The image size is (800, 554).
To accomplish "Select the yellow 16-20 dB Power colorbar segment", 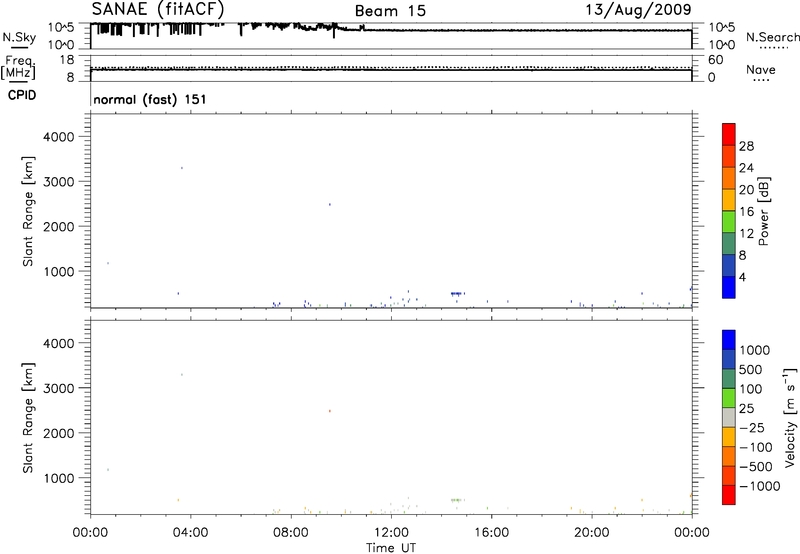I will pyautogui.click(x=729, y=200).
